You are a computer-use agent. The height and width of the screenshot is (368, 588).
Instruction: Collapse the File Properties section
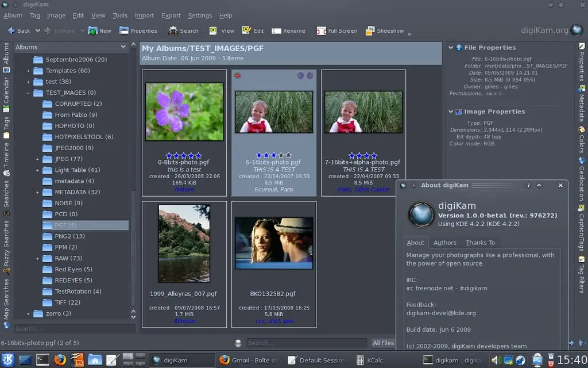point(450,47)
